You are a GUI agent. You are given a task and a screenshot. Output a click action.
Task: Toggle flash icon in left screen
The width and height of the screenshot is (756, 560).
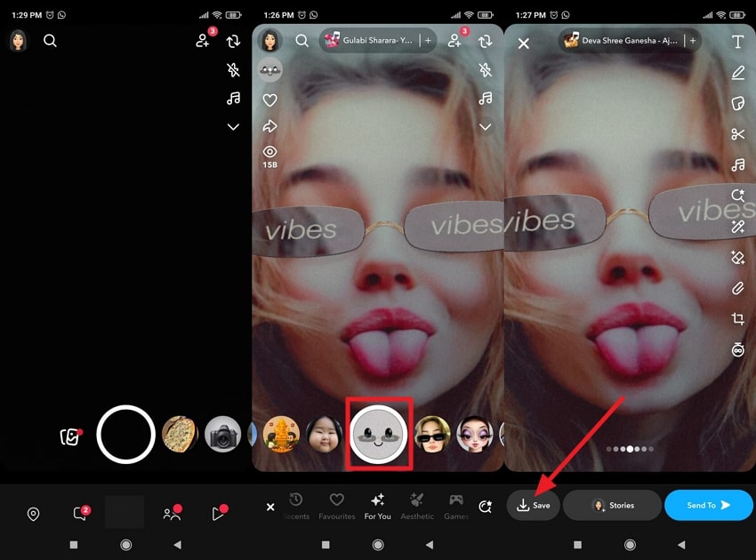coord(233,70)
